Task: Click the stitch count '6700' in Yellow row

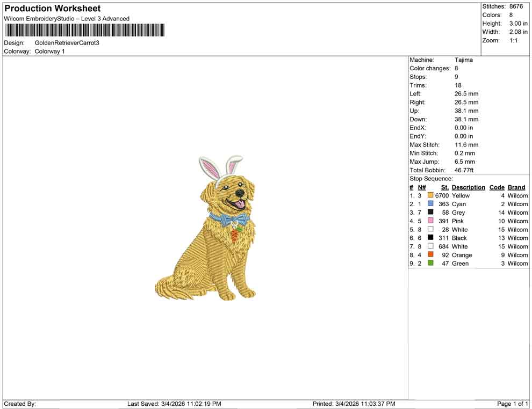Action: 442,195
